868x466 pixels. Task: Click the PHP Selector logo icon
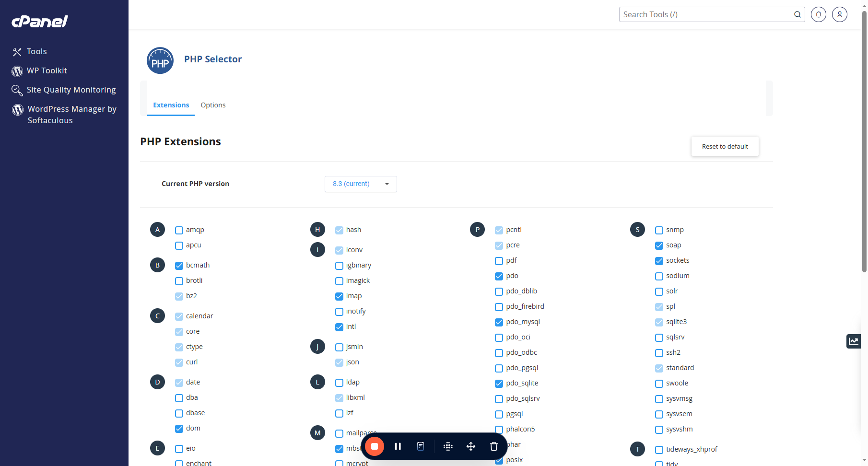[x=160, y=60]
